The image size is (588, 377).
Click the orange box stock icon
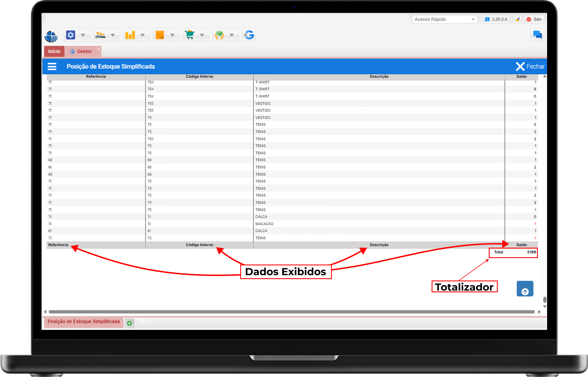(x=160, y=35)
